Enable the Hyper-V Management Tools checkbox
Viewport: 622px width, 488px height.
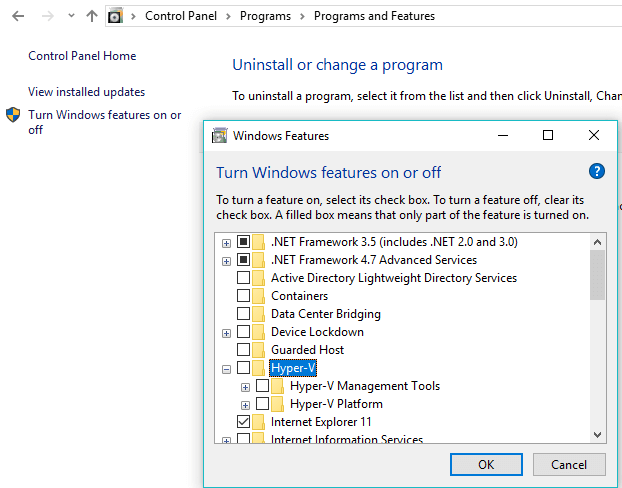tap(262, 385)
